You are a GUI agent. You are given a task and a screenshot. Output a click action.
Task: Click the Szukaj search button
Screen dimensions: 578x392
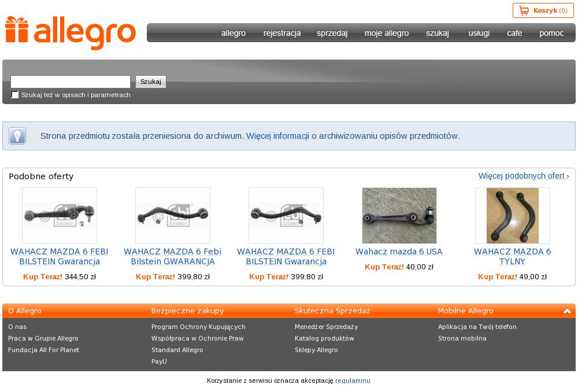coord(151,82)
